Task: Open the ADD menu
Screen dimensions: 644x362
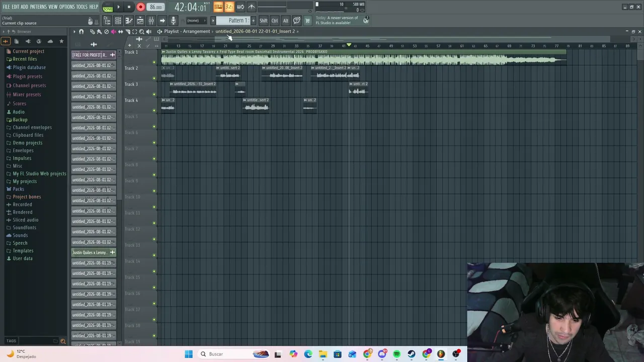Action: (x=24, y=7)
